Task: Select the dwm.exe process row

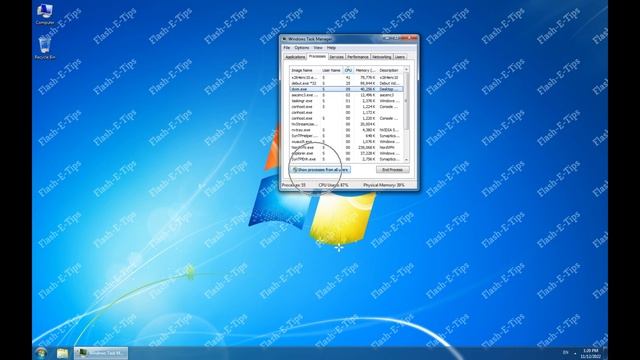Action: coord(346,89)
